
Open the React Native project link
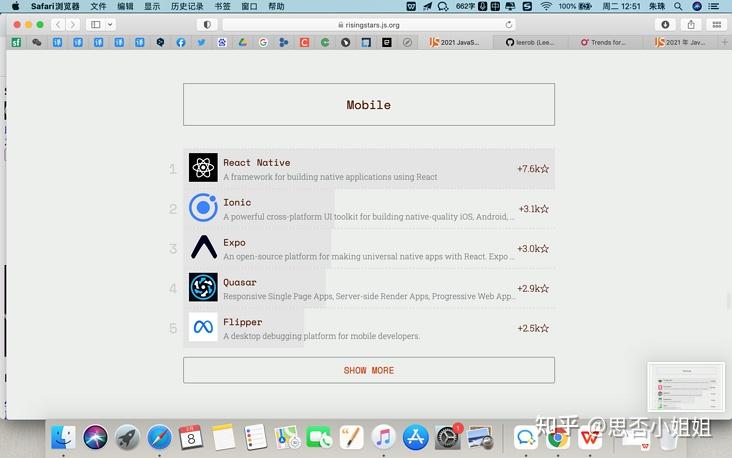point(256,162)
